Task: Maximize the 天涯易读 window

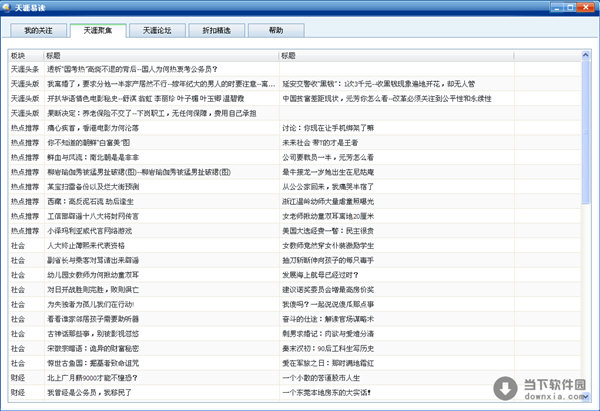Action: pyautogui.click(x=571, y=7)
